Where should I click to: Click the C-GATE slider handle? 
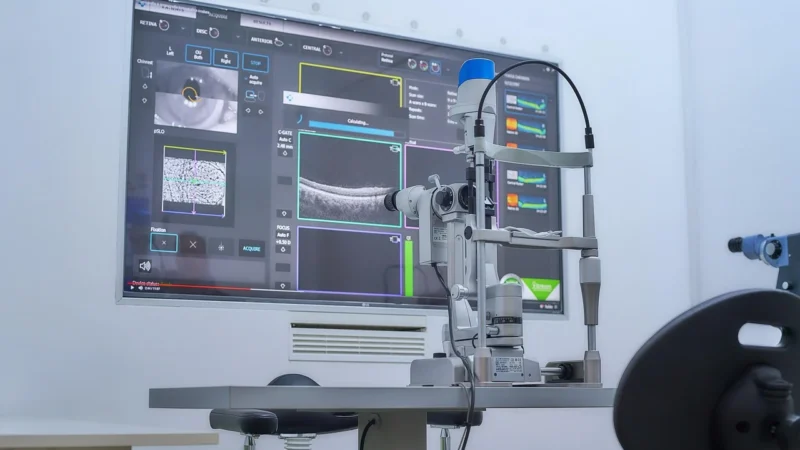(x=284, y=180)
